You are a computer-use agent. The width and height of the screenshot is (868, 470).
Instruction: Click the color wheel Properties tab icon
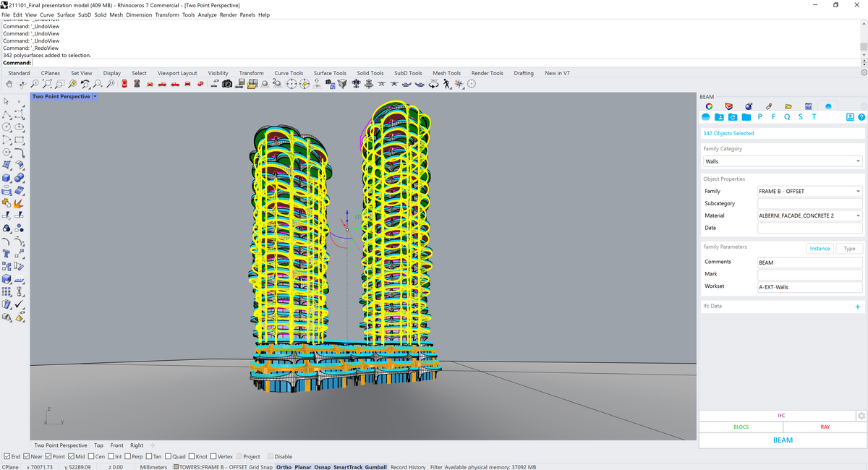(709, 107)
